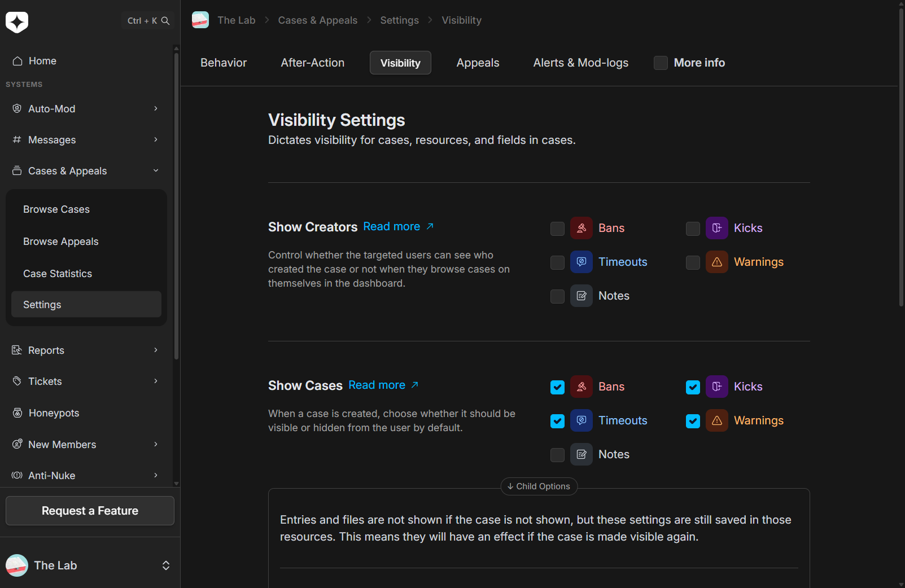
Task: Switch to the After-Action tab
Action: point(313,63)
